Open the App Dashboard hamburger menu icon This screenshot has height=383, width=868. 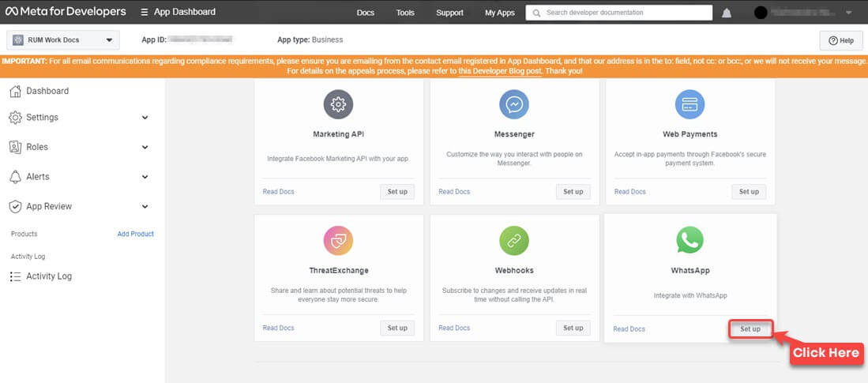pos(144,12)
